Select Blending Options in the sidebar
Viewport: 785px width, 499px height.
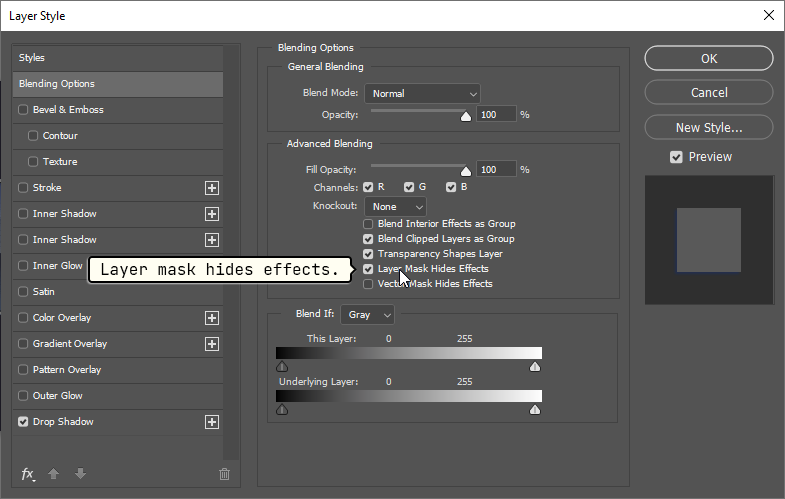click(118, 84)
